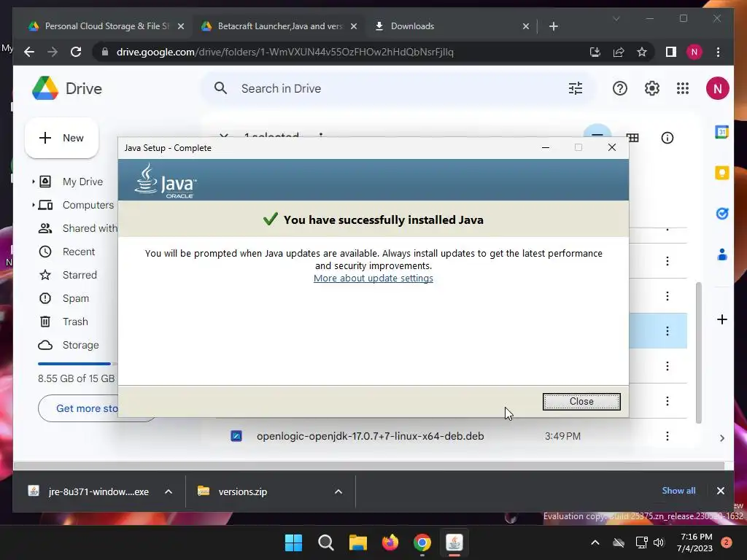Open My Drive in sidebar
This screenshot has height=560, width=747.
(82, 182)
